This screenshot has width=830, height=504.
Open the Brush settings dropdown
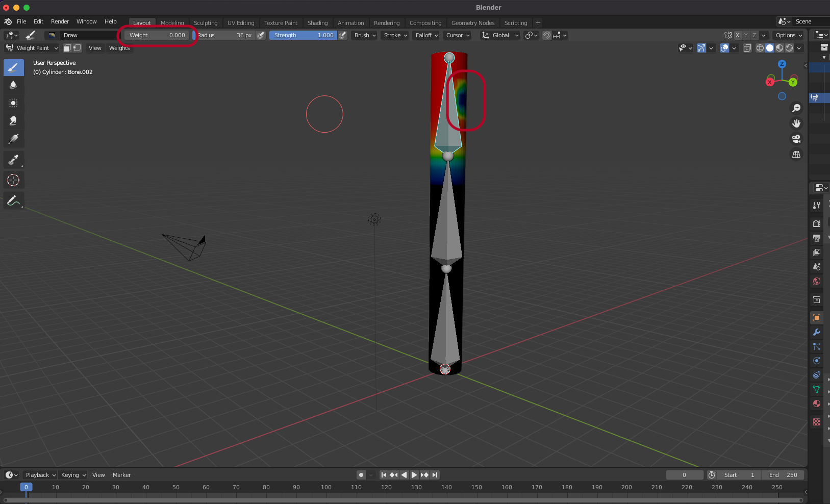click(x=365, y=35)
